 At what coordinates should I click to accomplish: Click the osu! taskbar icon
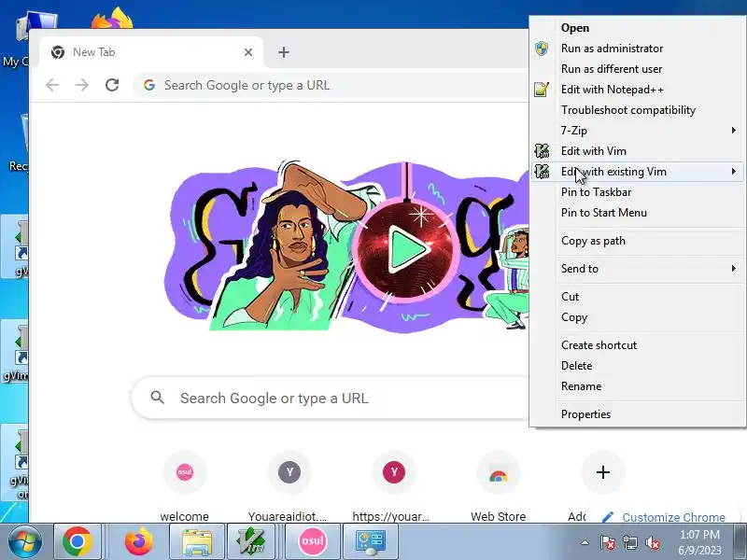(x=312, y=541)
